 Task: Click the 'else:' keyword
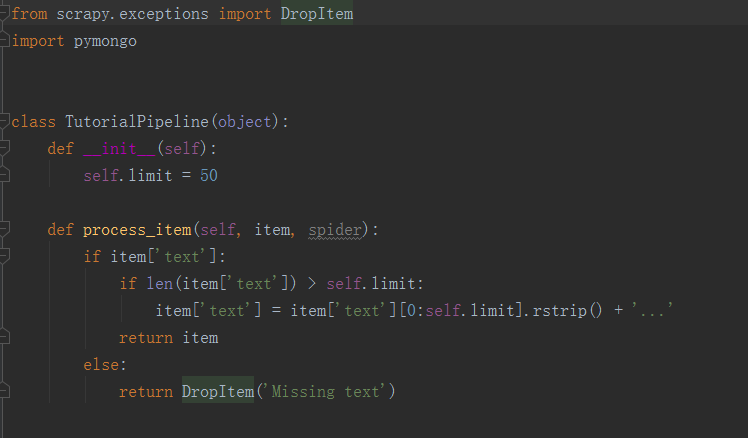105,365
